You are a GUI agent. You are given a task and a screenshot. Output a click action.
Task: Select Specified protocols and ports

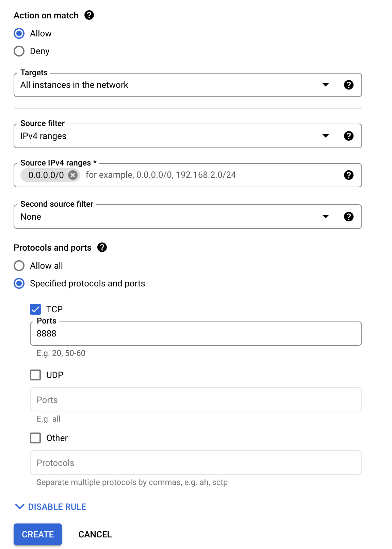pos(19,283)
